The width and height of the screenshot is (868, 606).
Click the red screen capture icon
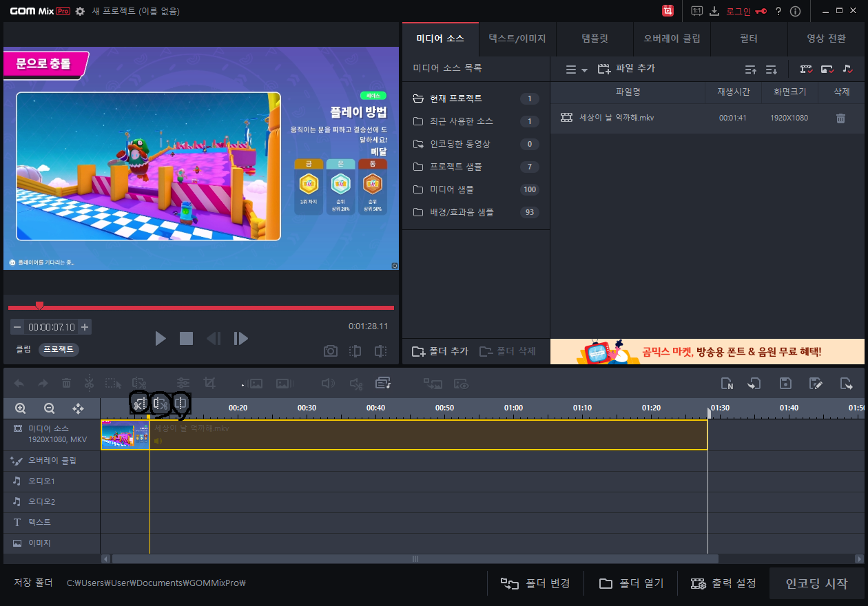coord(668,11)
